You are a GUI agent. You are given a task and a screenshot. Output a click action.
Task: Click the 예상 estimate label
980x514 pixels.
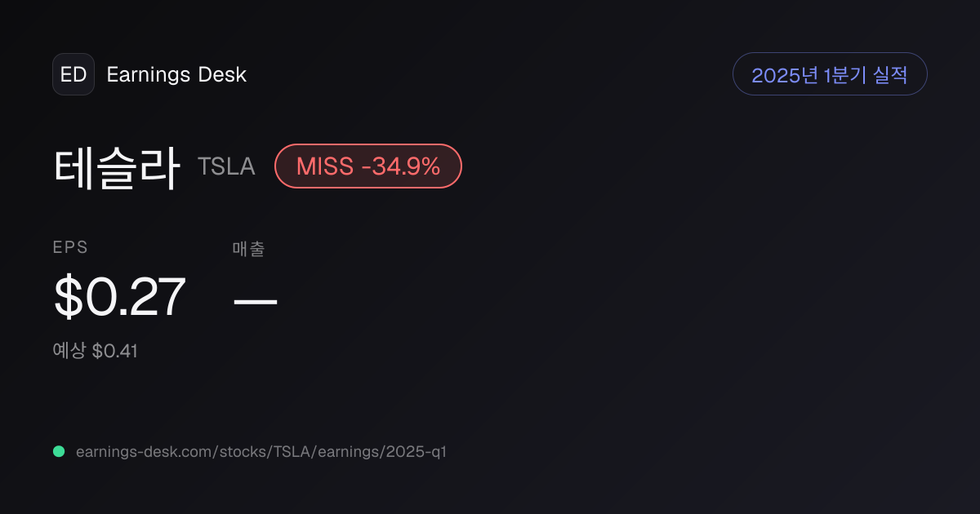[x=69, y=351]
